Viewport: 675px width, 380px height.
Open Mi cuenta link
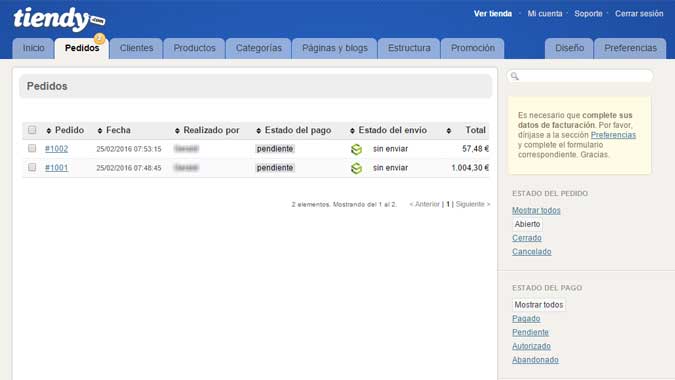pyautogui.click(x=545, y=14)
